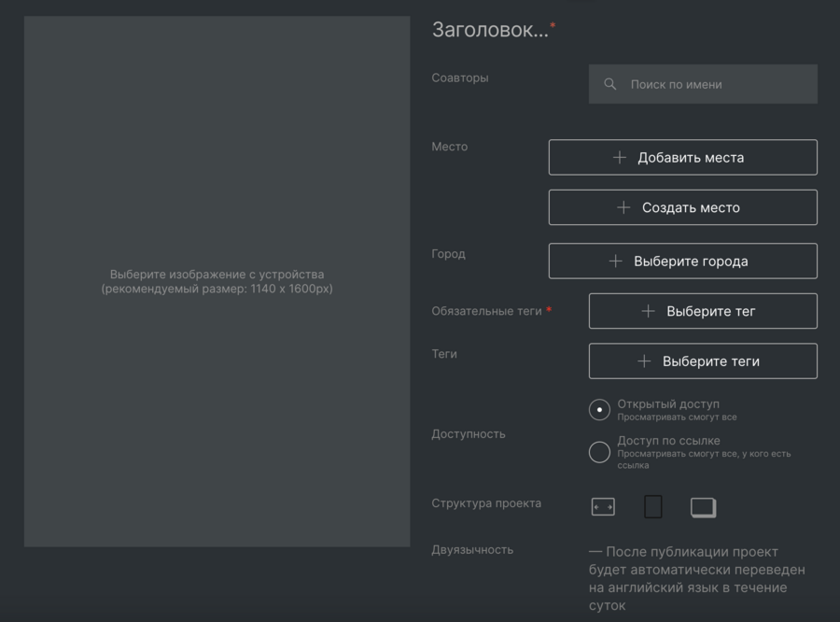Enable the 'Доступ по ссылке' radio option
This screenshot has height=622, width=840.
coord(599,452)
